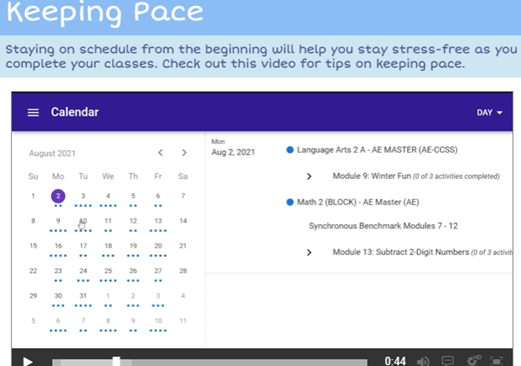Click the Calendar title
Screen dimensions: 521x366
click(75, 112)
